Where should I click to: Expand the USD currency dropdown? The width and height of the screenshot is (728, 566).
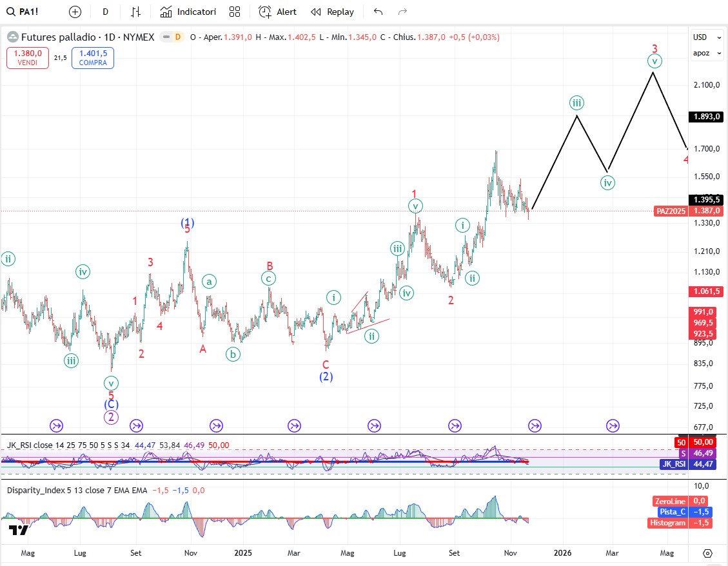(x=707, y=37)
